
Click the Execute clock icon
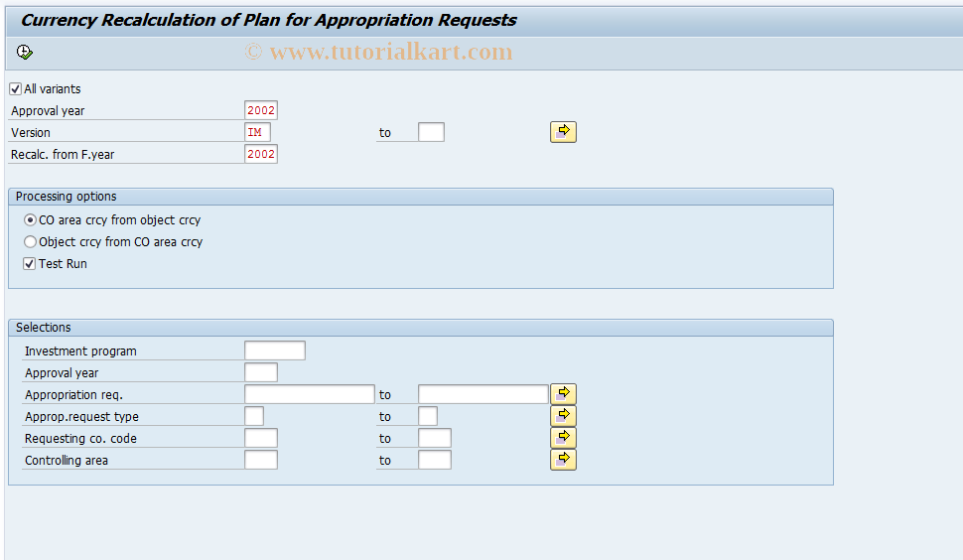25,53
